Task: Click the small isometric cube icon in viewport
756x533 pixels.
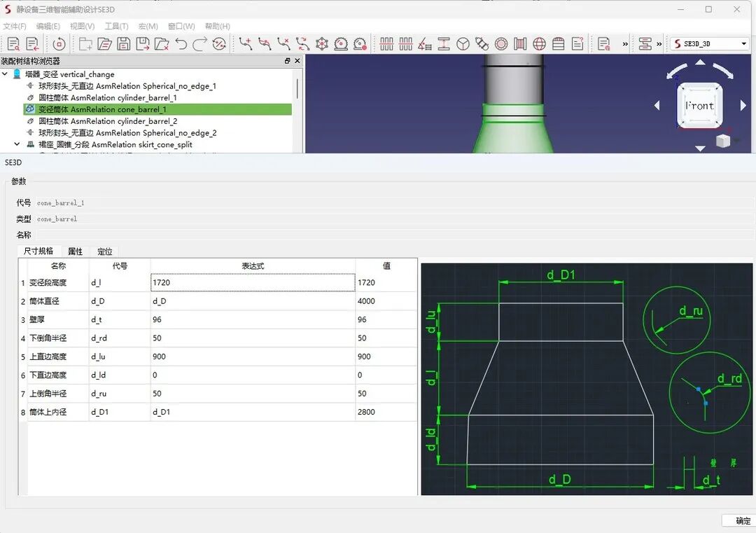Action: 722,141
